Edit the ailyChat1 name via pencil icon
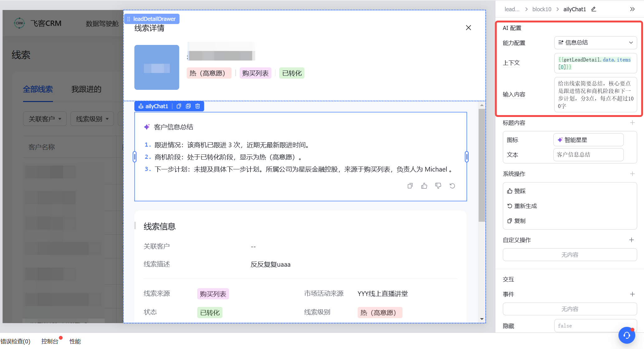Viewport: 644px width, 349px height. pos(594,9)
